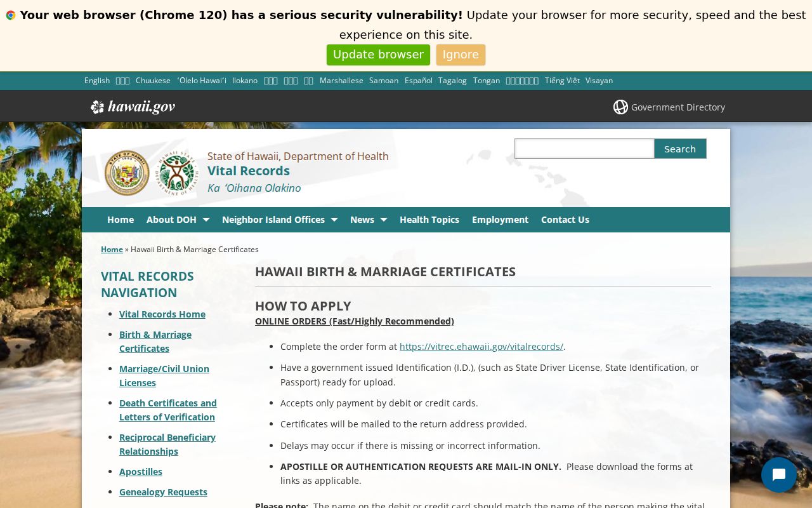The width and height of the screenshot is (812, 508).
Task: Switch language to Tagalog
Action: 452,81
